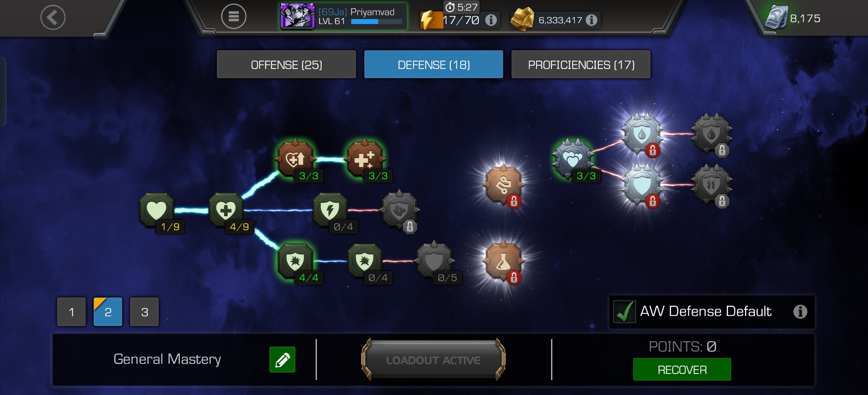Switch to mastery loadout 3
This screenshot has height=395, width=868.
144,312
